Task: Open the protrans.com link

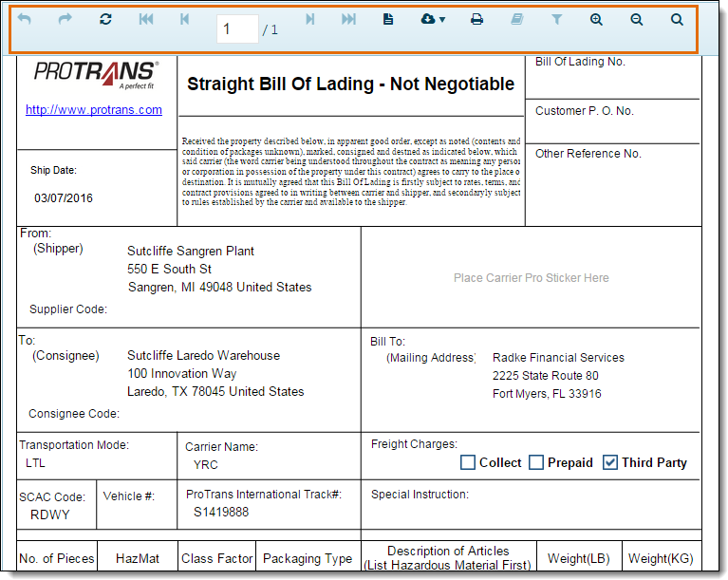Action: click(94, 109)
